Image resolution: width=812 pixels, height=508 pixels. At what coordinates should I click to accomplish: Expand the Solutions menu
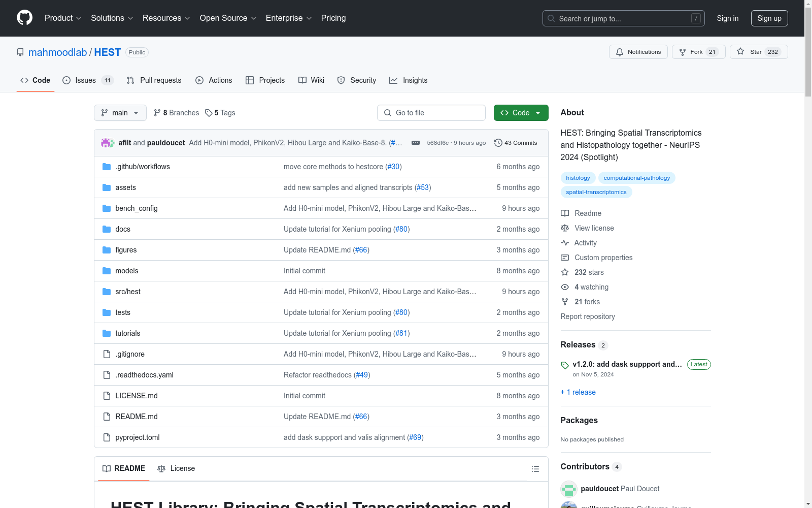pyautogui.click(x=112, y=18)
